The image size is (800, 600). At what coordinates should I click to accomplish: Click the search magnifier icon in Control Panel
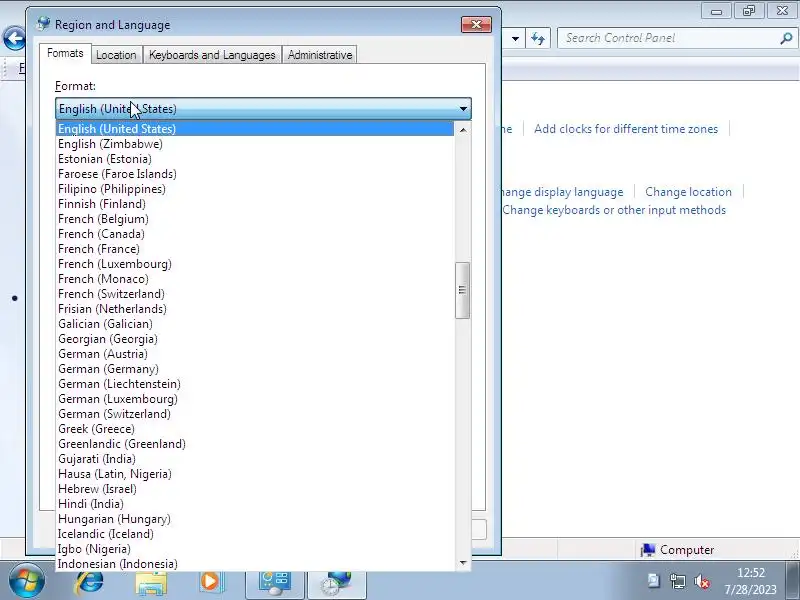[786, 38]
